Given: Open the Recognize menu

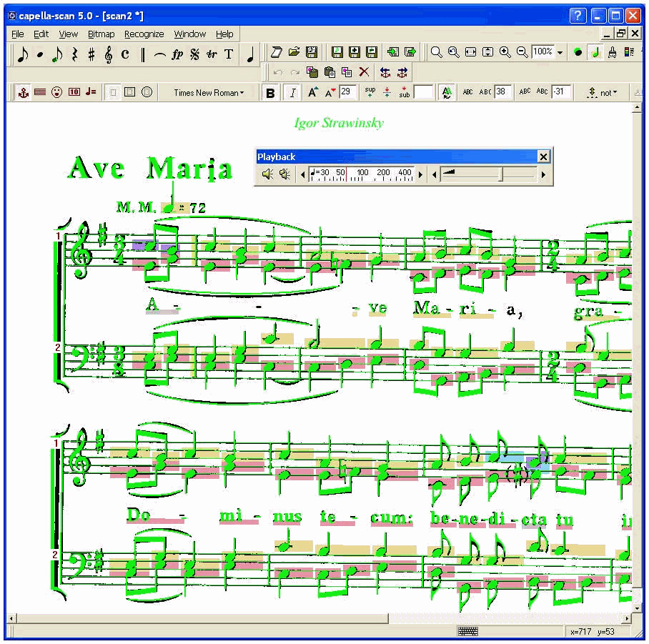Looking at the screenshot, I should coord(144,34).
